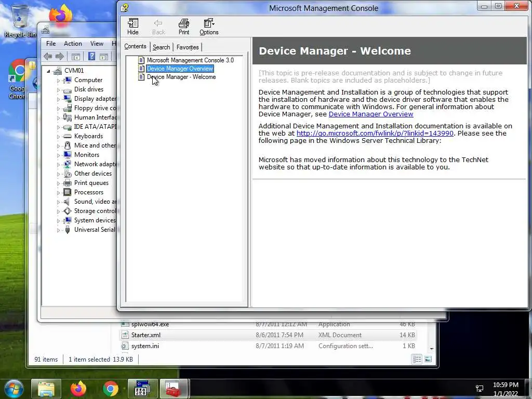
Task: Open Action menu in Device Manager
Action: [x=73, y=44]
